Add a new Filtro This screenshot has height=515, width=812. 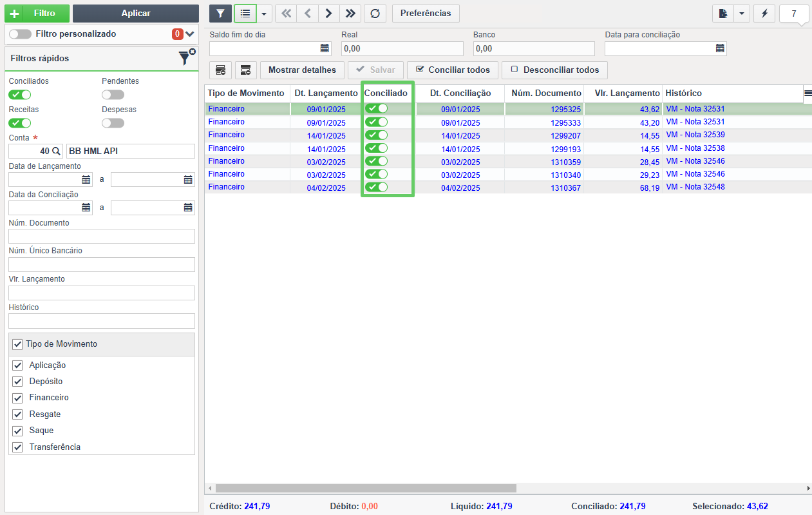click(x=37, y=14)
